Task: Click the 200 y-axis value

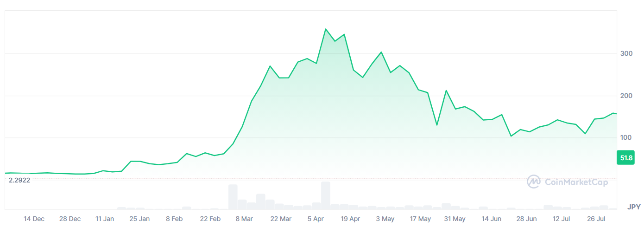Action: click(626, 96)
